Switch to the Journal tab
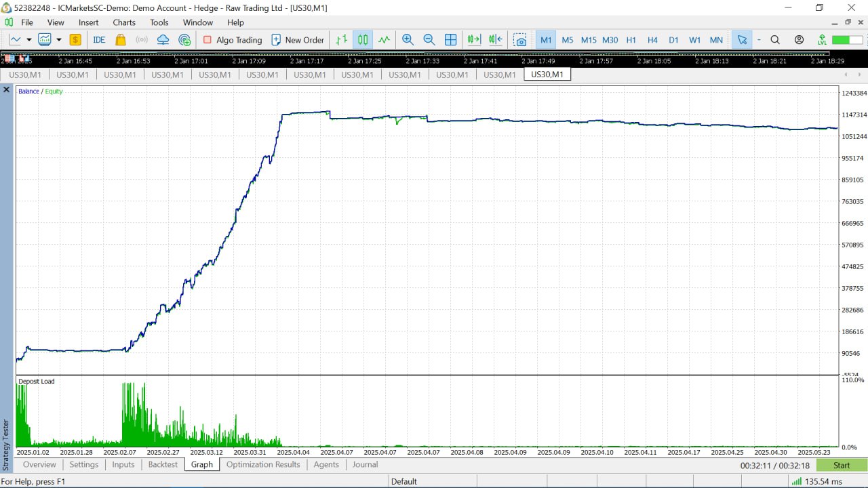 click(365, 464)
